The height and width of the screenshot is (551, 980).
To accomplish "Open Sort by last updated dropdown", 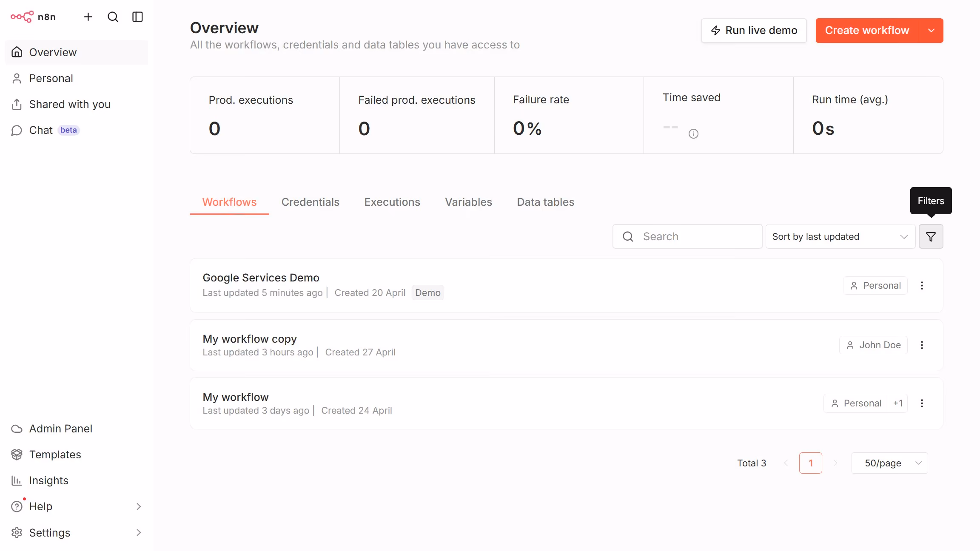I will pos(840,236).
